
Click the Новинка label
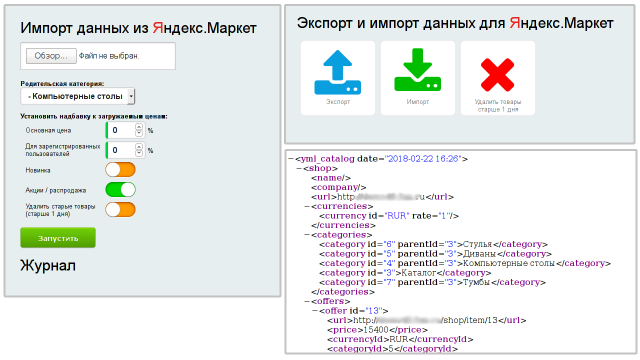pyautogui.click(x=38, y=170)
